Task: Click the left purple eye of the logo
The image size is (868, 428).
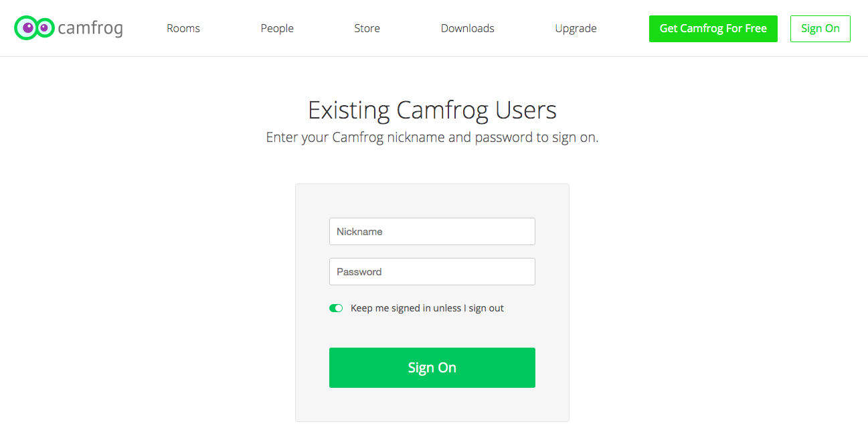Action: [x=27, y=28]
